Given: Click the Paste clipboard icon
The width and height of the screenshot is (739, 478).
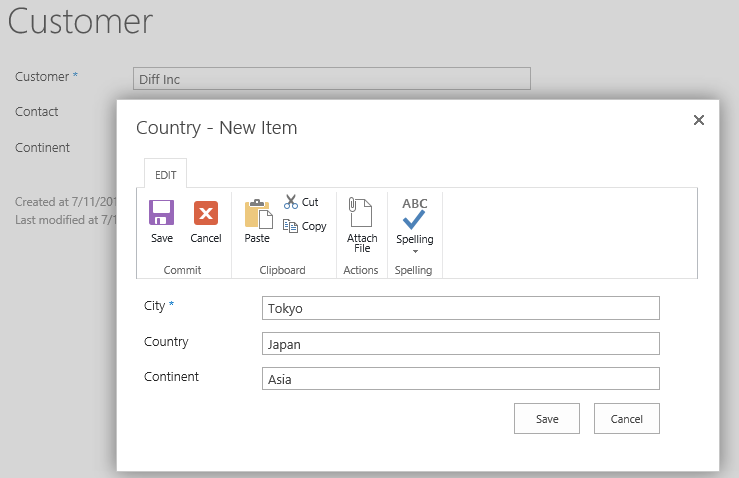Looking at the screenshot, I should (x=259, y=214).
